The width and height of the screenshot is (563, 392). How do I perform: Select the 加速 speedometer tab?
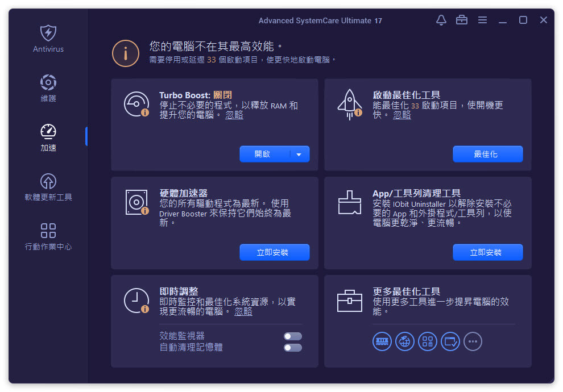48,137
